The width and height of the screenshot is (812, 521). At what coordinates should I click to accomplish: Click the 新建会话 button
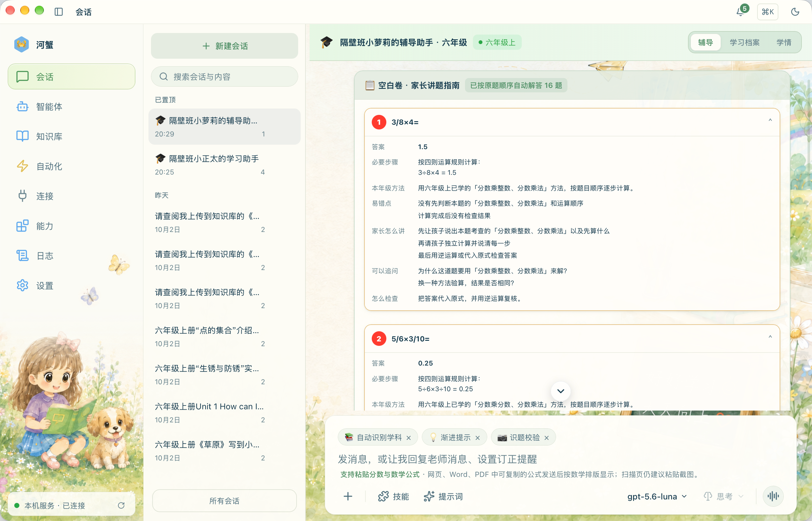click(224, 46)
